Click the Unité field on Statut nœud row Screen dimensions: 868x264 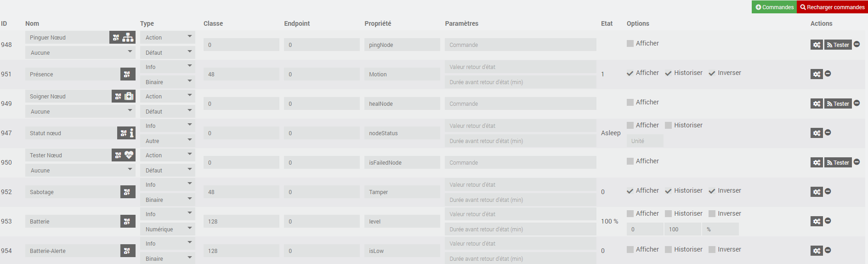[645, 141]
